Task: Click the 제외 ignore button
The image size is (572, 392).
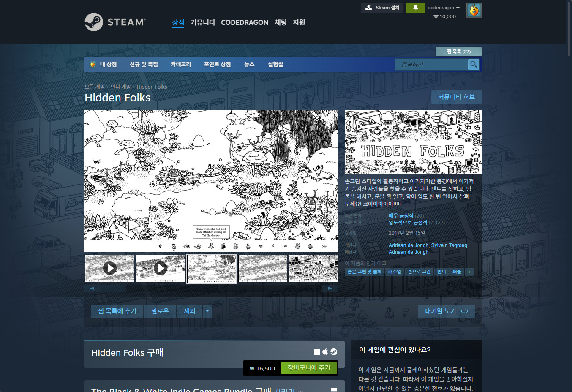Action: click(x=190, y=311)
